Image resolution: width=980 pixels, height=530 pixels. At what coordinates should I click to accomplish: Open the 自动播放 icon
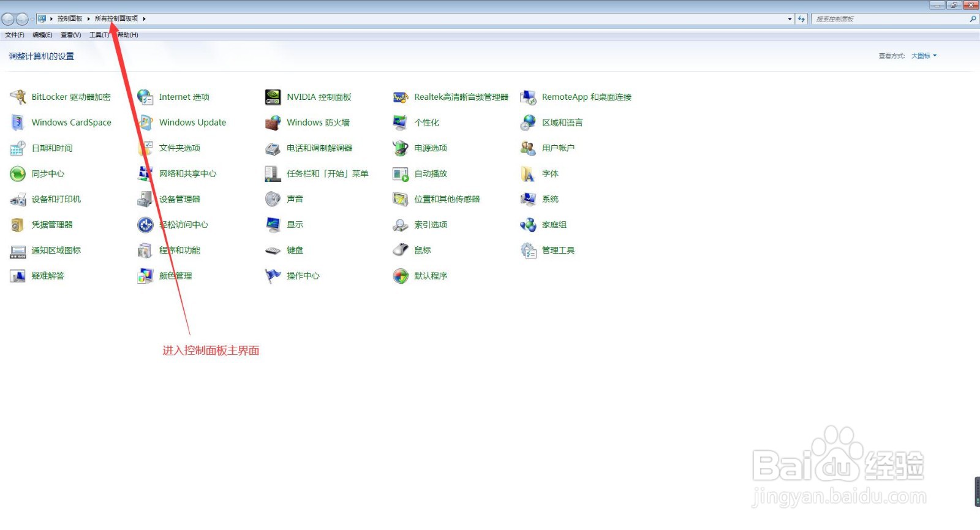tap(401, 174)
